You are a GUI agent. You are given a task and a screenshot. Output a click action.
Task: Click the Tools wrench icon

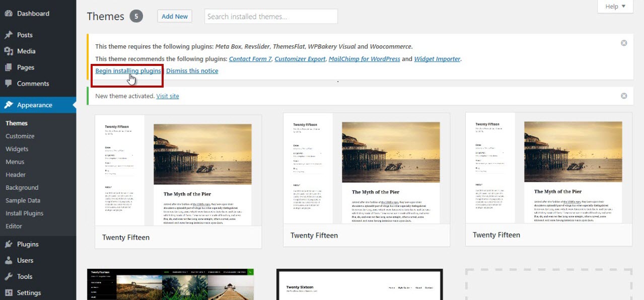point(9,276)
